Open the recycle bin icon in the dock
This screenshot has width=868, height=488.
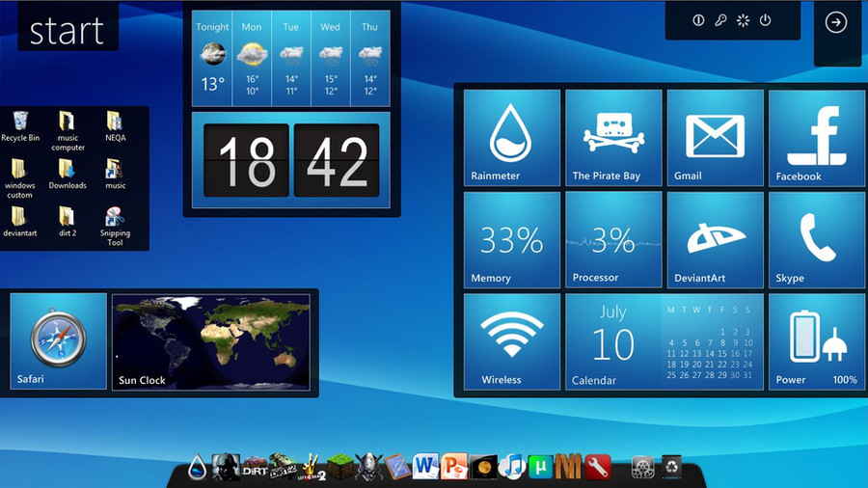[671, 467]
